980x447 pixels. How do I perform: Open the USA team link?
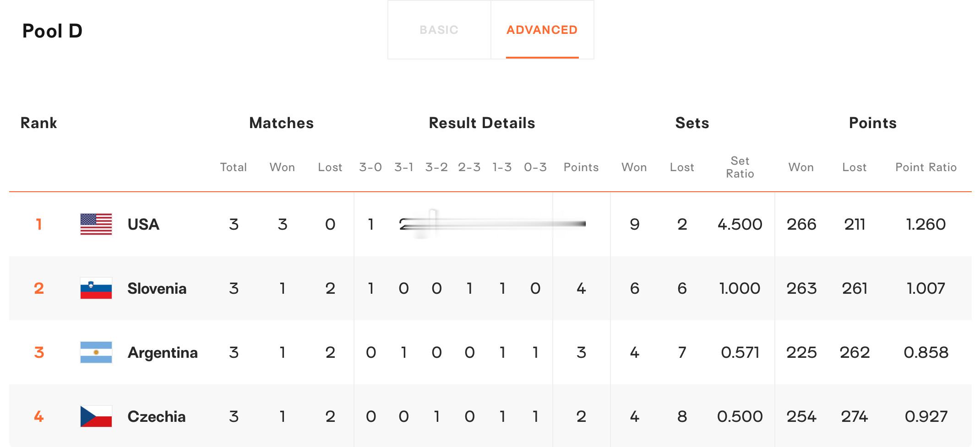pyautogui.click(x=143, y=224)
